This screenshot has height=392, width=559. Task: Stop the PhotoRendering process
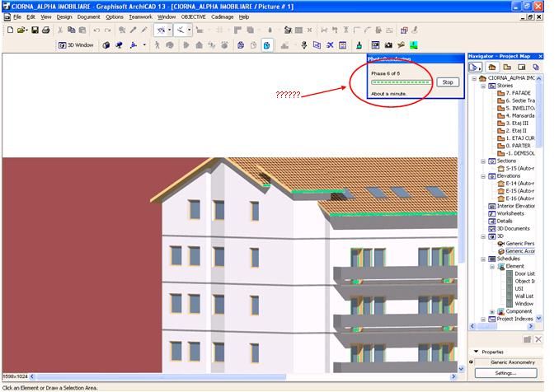[448, 82]
